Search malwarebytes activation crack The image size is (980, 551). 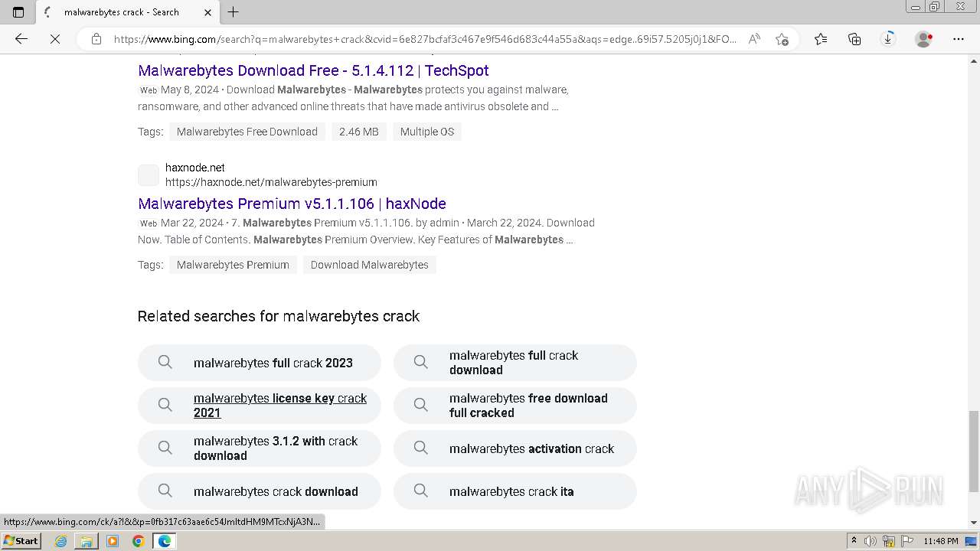pyautogui.click(x=515, y=448)
